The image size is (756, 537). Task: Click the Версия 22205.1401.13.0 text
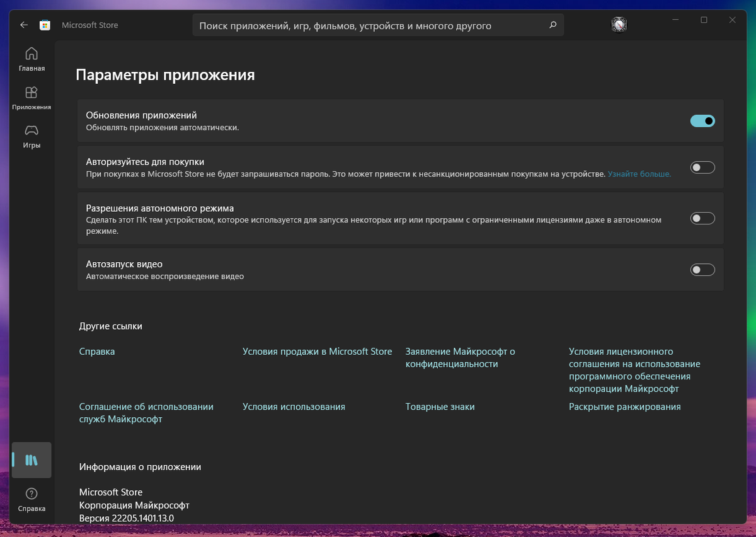click(126, 518)
